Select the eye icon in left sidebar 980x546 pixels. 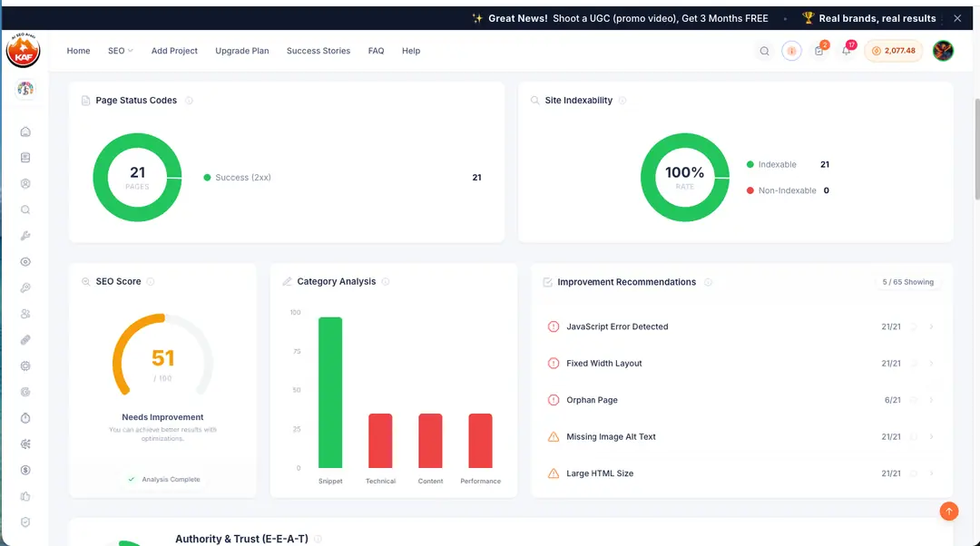25,262
